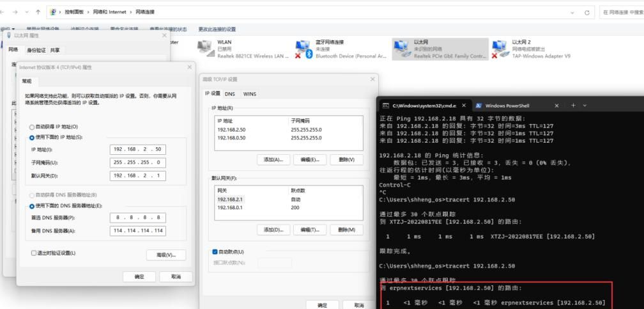Click the PowerShell tab icon

479,106
